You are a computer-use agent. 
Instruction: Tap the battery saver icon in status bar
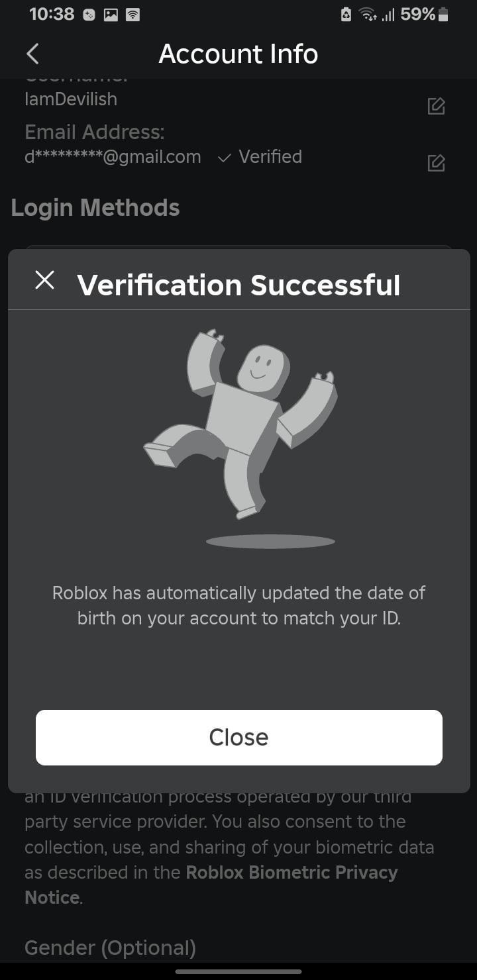tap(346, 15)
